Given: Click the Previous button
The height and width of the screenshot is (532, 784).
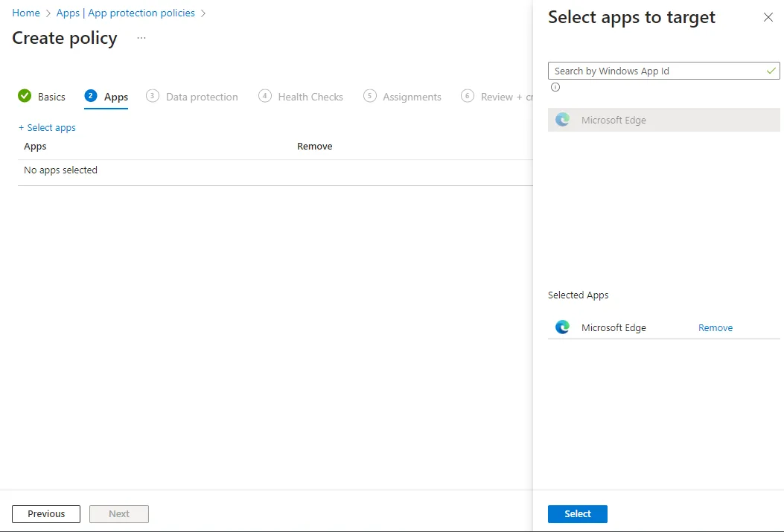Looking at the screenshot, I should 46,513.
